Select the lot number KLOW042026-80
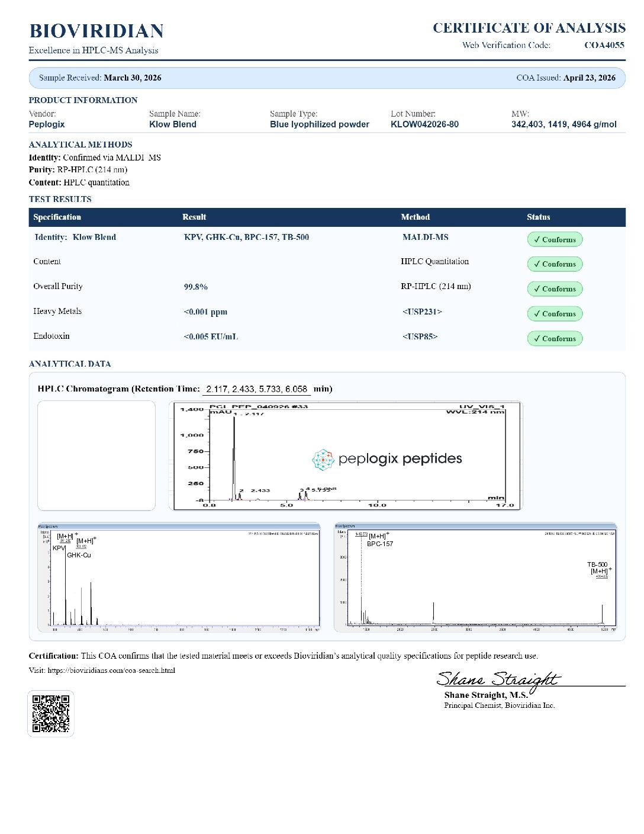This screenshot has height=834, width=644. (424, 124)
